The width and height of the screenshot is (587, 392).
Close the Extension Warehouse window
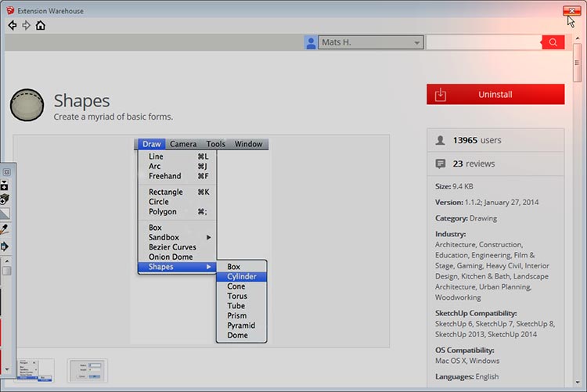[x=571, y=11]
